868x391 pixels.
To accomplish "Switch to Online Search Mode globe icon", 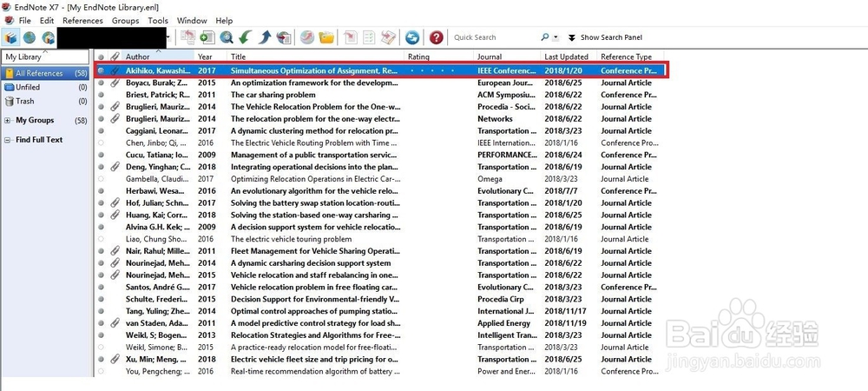I will (30, 37).
